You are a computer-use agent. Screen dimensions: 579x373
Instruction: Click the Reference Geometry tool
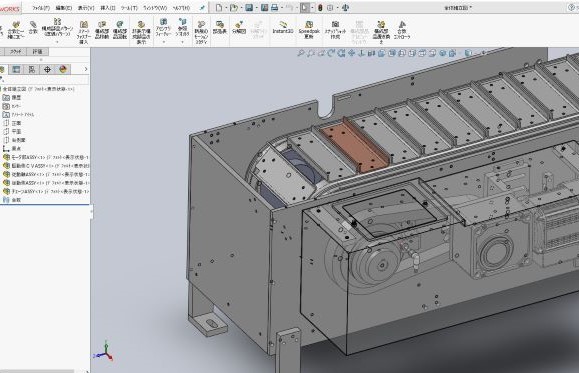tap(182, 27)
